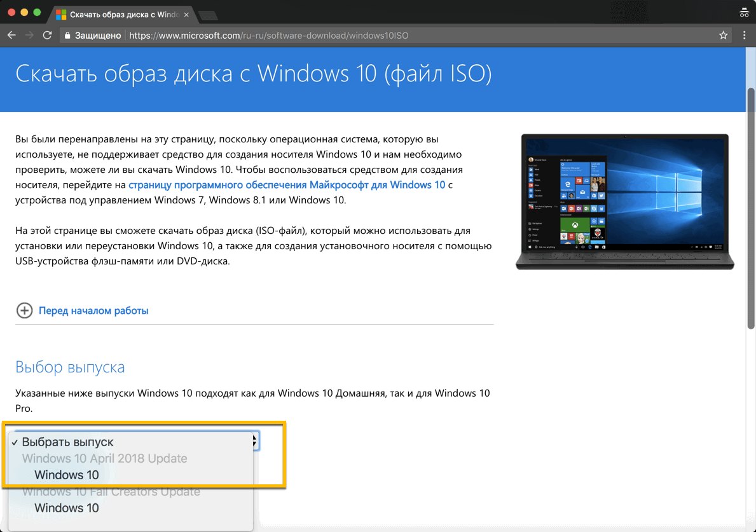Viewport: 756px width, 532px height.
Task: Click the checkmark beside Выбрать выпуск
Action: tap(14, 441)
